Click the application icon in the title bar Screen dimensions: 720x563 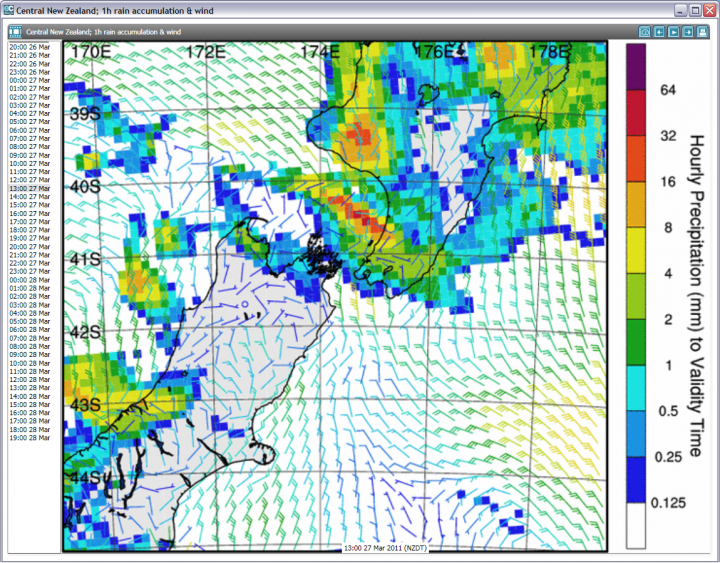pos(9,9)
